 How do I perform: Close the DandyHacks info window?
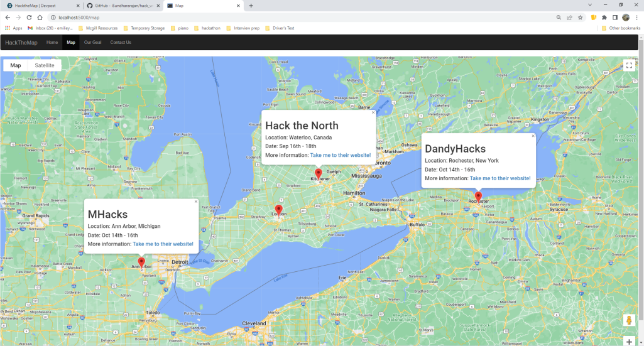pyautogui.click(x=533, y=136)
